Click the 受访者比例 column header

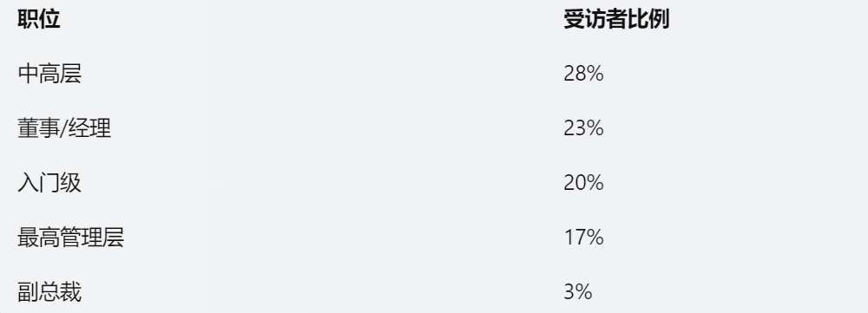616,19
